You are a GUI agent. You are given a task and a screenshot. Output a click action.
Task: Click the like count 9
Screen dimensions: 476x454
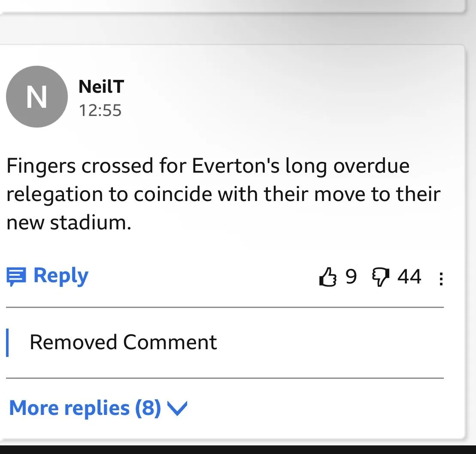tap(351, 277)
